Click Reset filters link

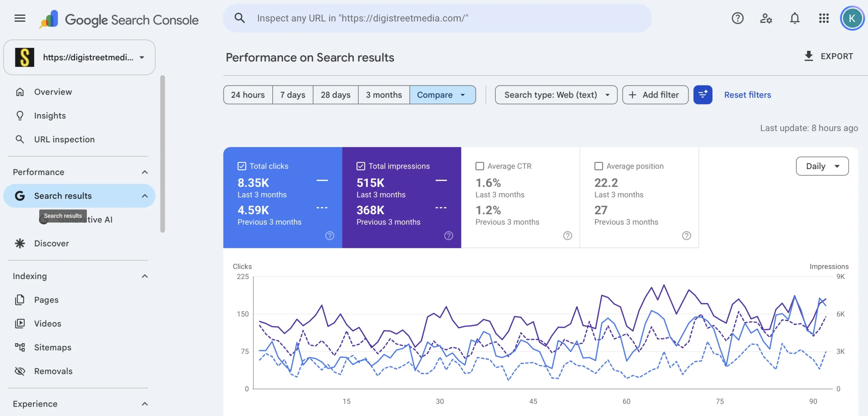coord(748,95)
